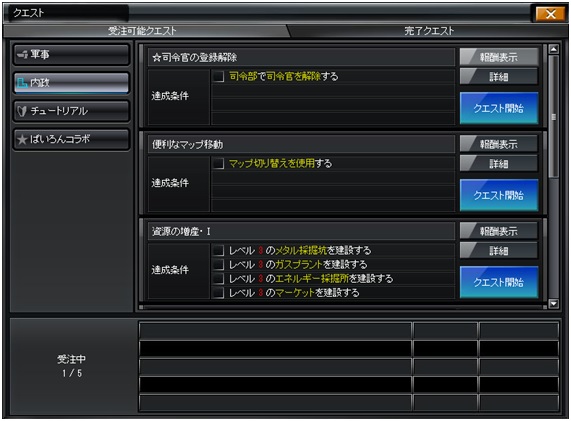
Task: Show rewards for 司令官の登録解除 quest
Action: click(x=499, y=57)
